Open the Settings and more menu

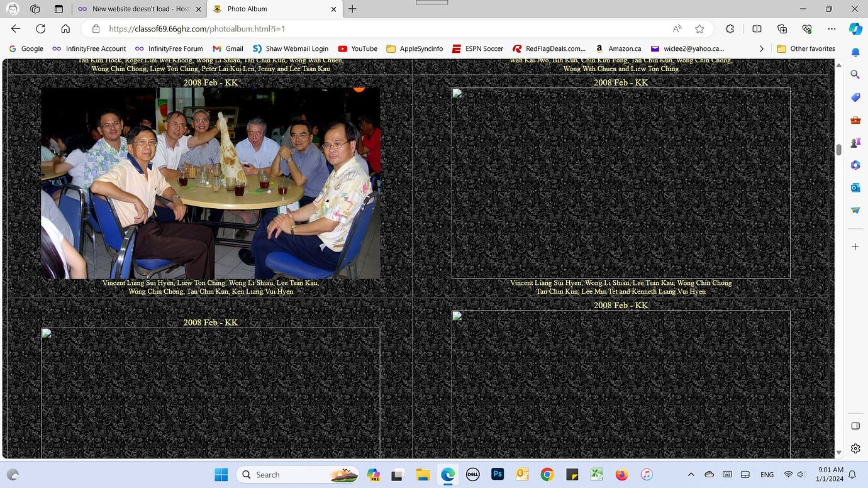coord(832,29)
